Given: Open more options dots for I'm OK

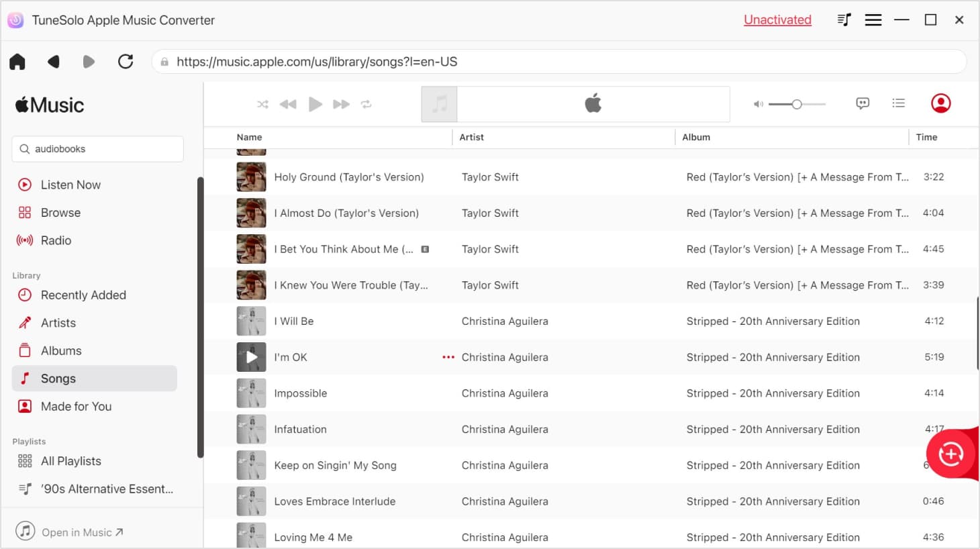Looking at the screenshot, I should point(448,357).
